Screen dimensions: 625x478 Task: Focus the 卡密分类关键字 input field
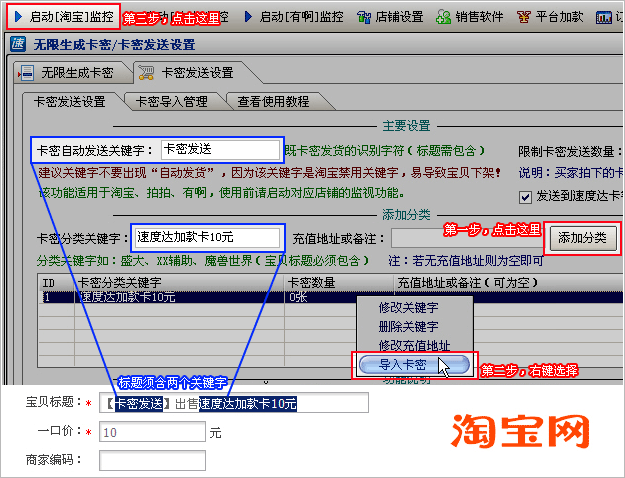tap(208, 238)
